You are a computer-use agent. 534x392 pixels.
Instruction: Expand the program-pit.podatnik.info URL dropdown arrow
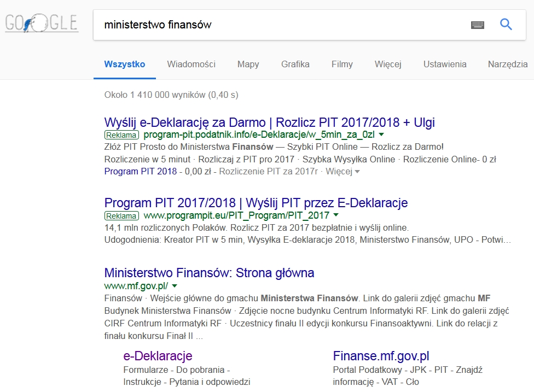click(x=381, y=134)
